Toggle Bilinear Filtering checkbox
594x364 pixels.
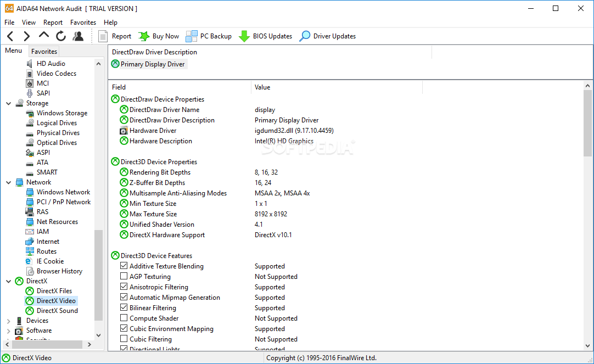pyautogui.click(x=124, y=307)
